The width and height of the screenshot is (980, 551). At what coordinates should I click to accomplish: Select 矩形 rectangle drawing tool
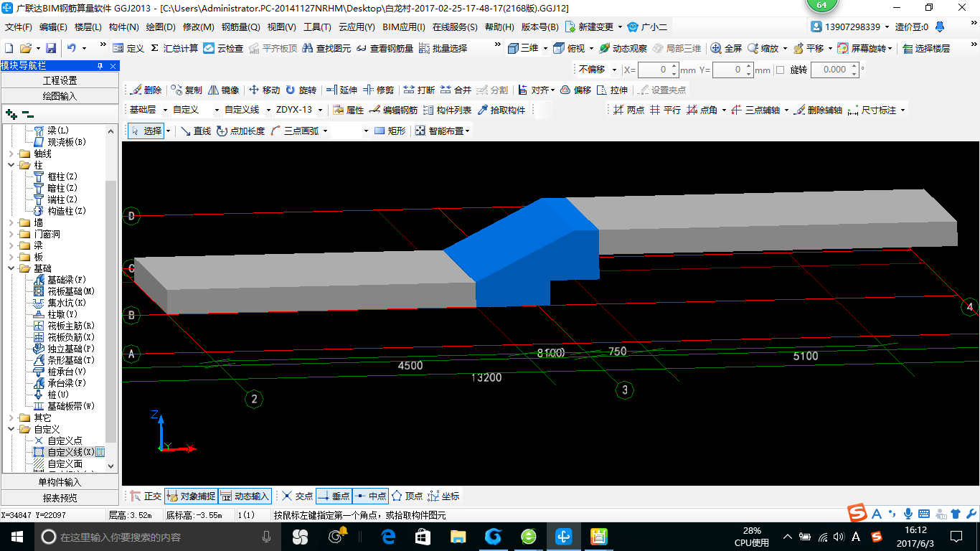pyautogui.click(x=390, y=131)
